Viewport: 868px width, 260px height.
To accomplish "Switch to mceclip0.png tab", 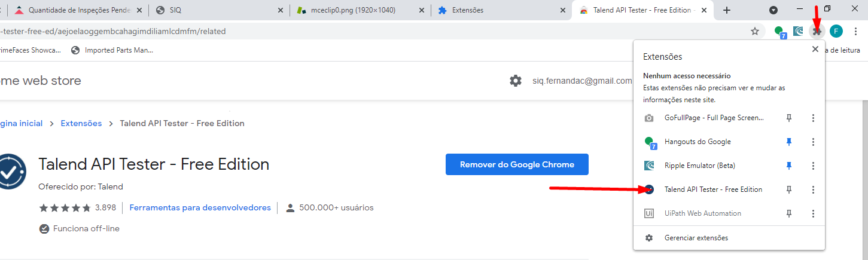I will tap(360, 10).
